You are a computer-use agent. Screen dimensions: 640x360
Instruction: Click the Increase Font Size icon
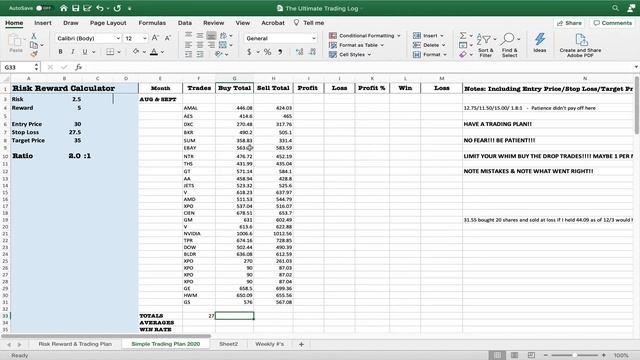tap(155, 38)
